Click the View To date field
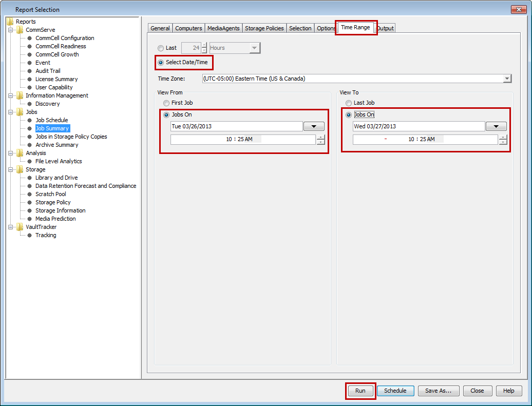 (x=419, y=126)
